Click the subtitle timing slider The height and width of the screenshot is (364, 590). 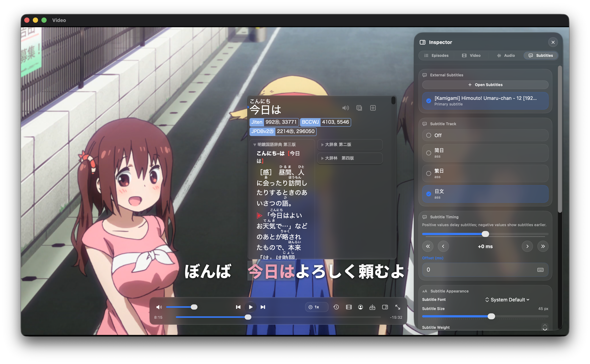[485, 234]
